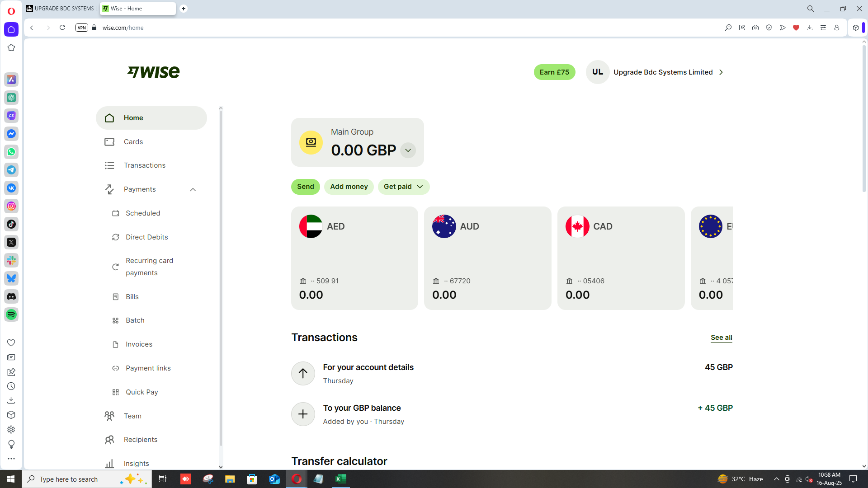Viewport: 868px width, 488px height.
Task: Reload the page with browser refresh button
Action: (x=62, y=28)
